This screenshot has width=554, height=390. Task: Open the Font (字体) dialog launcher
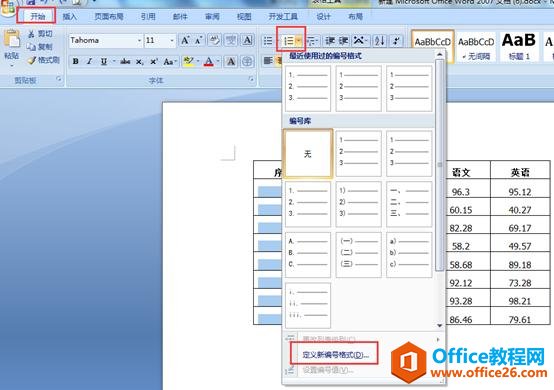click(x=252, y=79)
